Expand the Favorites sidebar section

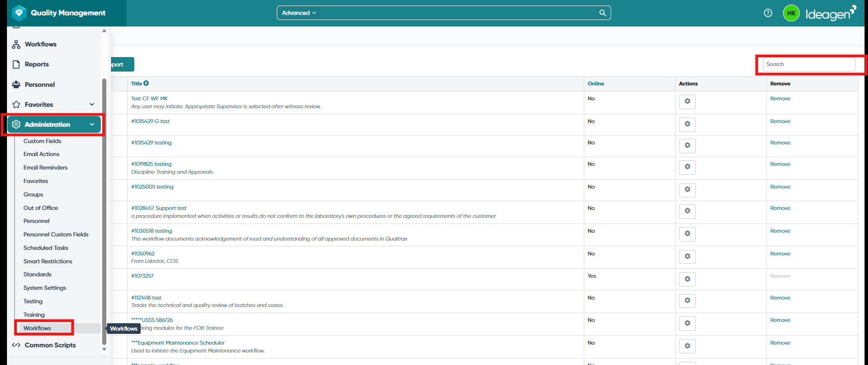(91, 104)
